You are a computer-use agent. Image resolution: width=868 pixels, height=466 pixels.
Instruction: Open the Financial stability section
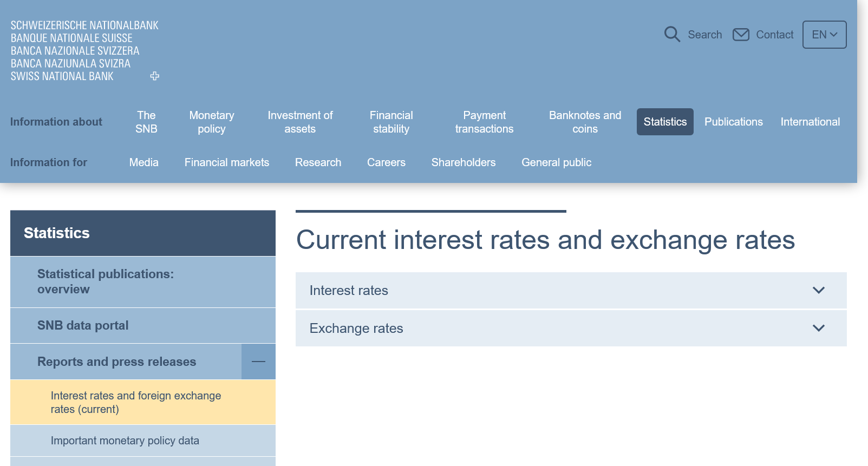[391, 122]
